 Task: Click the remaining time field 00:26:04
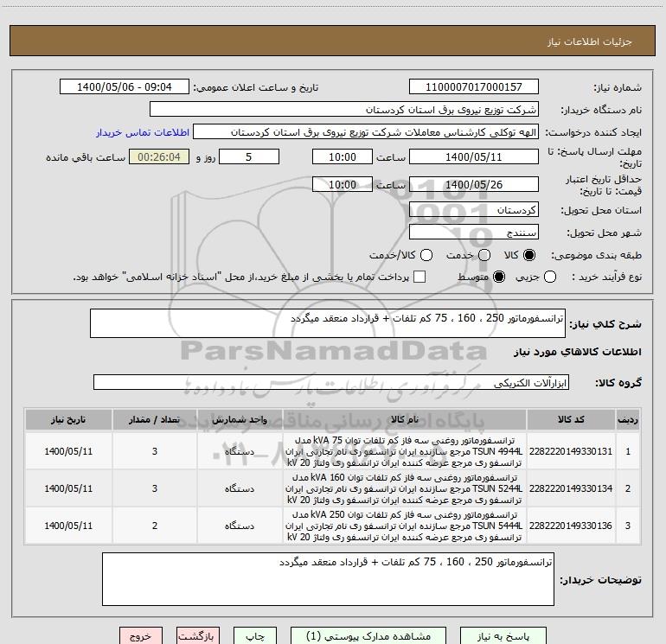click(159, 156)
